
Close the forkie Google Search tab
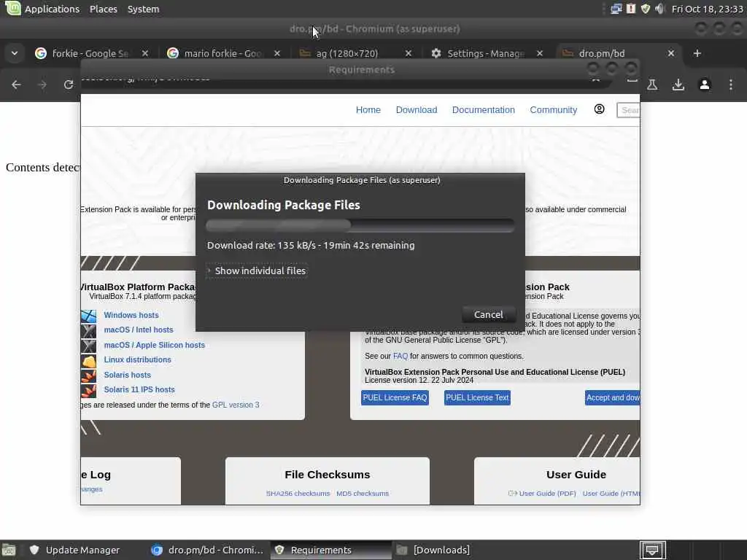145,53
